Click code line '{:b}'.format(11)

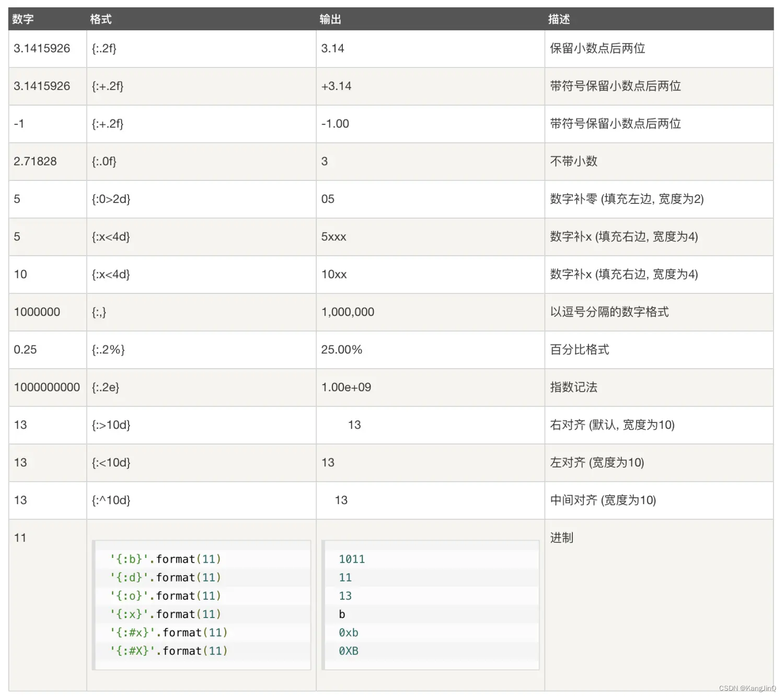tap(166, 559)
